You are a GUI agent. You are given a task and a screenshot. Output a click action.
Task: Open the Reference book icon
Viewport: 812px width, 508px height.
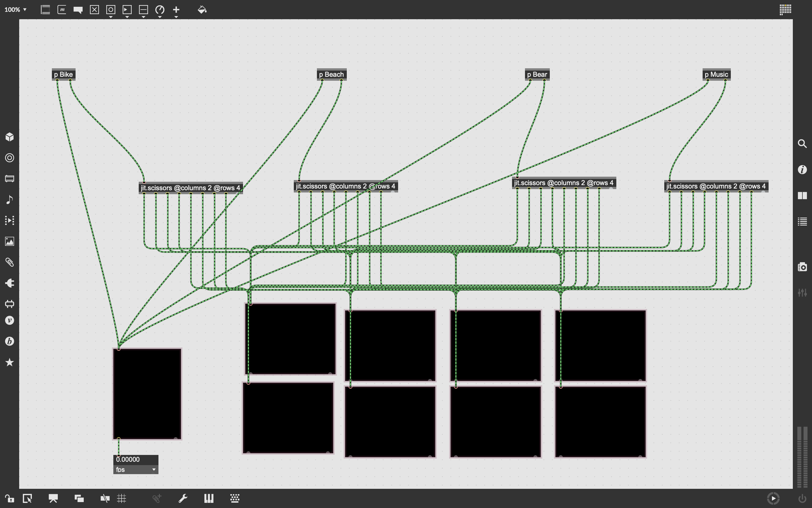pyautogui.click(x=802, y=196)
